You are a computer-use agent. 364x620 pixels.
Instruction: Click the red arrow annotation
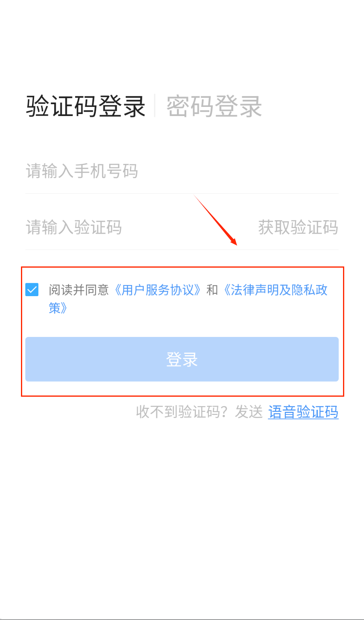coord(215,220)
